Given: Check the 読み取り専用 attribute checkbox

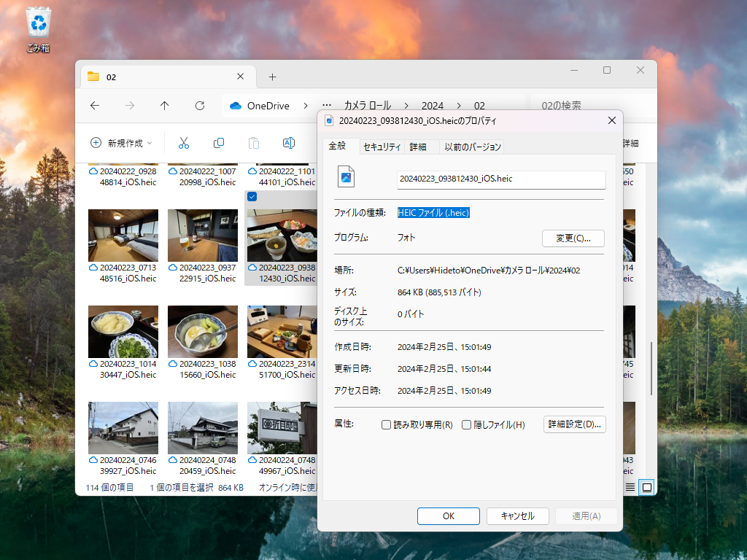Looking at the screenshot, I should pyautogui.click(x=386, y=424).
